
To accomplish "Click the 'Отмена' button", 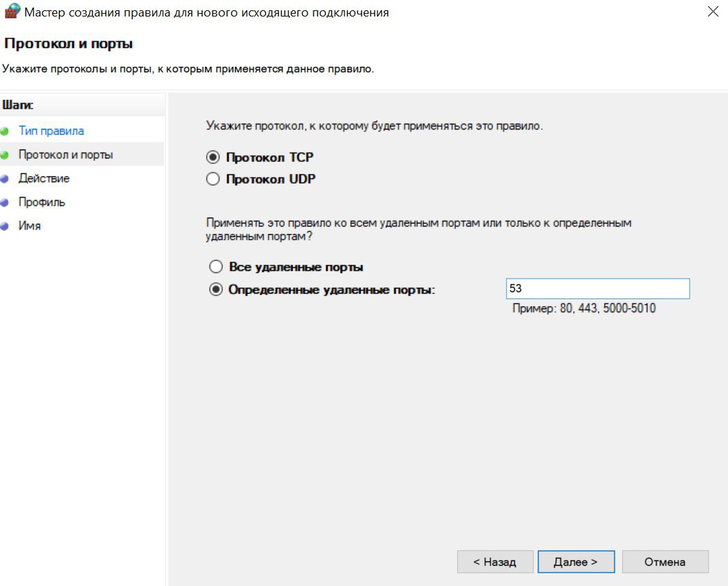I will point(665,562).
